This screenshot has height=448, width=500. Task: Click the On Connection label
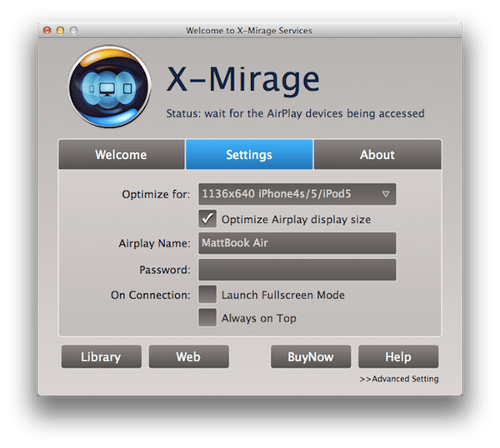coord(151,295)
